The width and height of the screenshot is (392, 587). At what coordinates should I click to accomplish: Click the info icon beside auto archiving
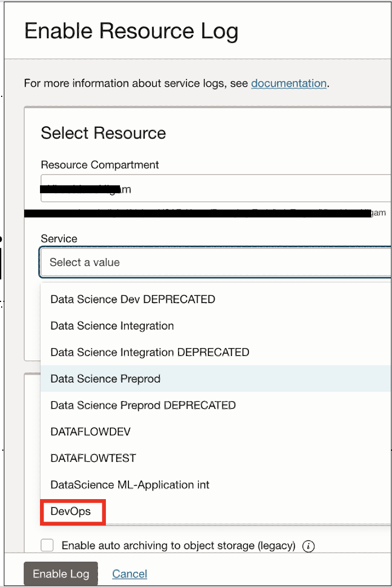(308, 546)
